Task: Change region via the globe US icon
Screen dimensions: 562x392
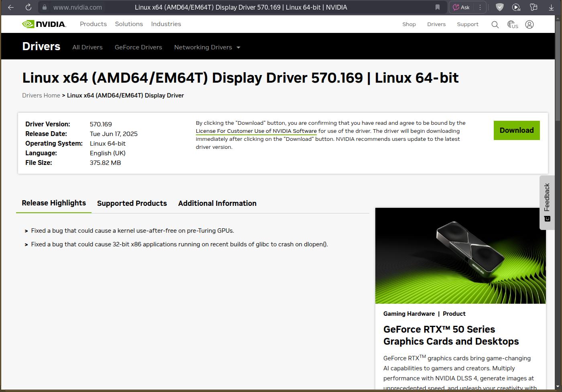Action: pos(513,24)
